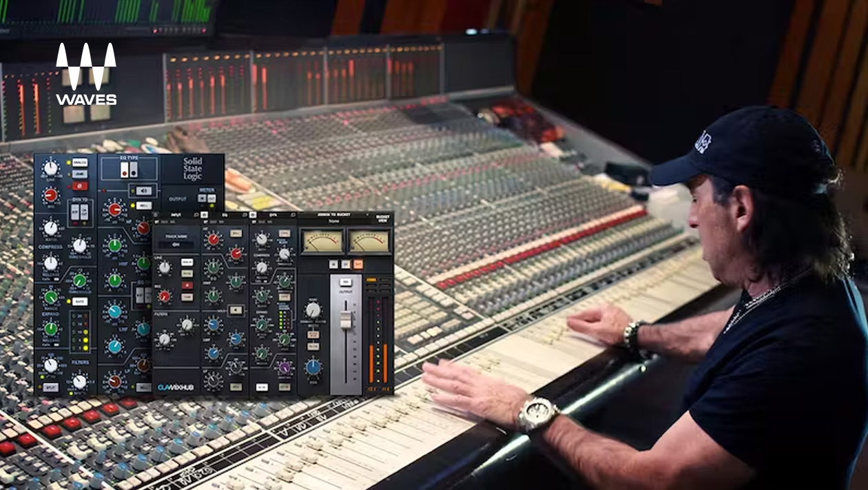This screenshot has height=490, width=868.
Task: Adjust compressor Ratio knob in SSL plugin
Action: (51, 227)
